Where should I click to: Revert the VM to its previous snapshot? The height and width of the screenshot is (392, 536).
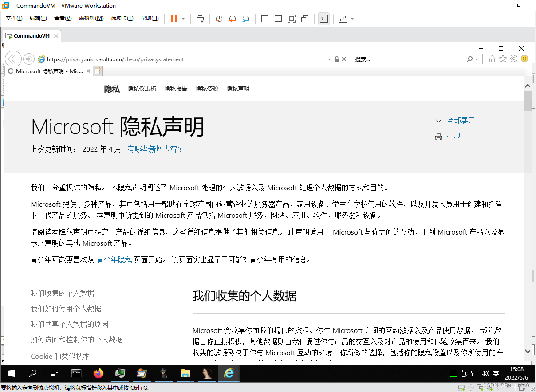[232, 19]
